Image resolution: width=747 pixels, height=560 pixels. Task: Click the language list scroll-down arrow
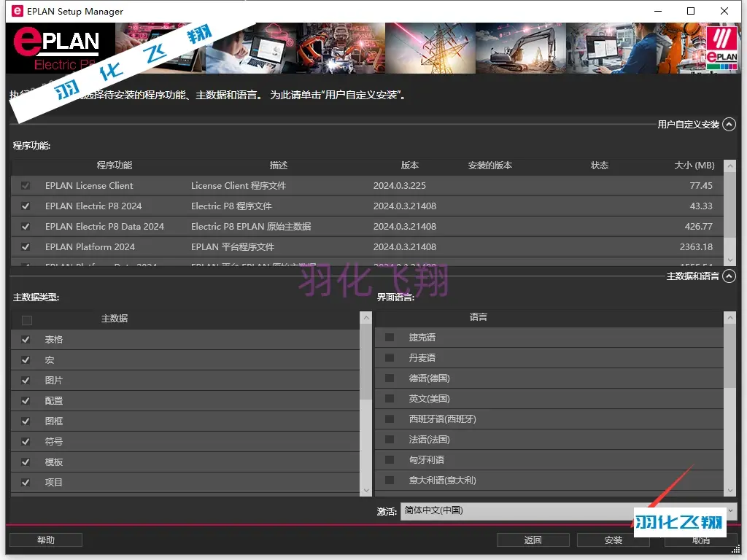pyautogui.click(x=730, y=491)
